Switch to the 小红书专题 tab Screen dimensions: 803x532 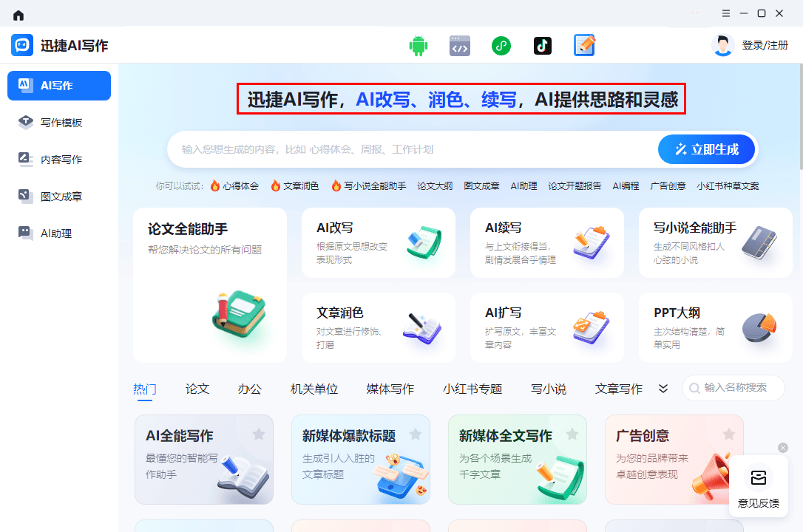(x=472, y=389)
